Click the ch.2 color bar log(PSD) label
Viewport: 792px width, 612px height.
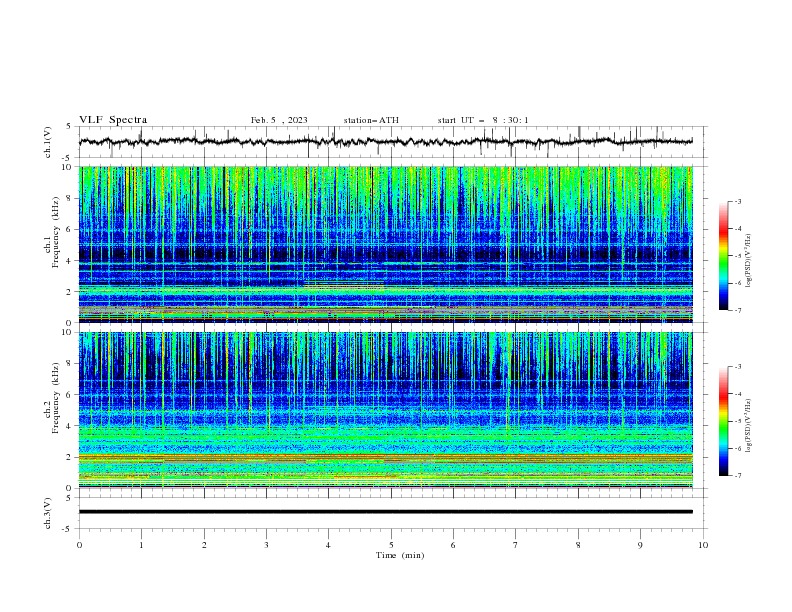(x=748, y=425)
